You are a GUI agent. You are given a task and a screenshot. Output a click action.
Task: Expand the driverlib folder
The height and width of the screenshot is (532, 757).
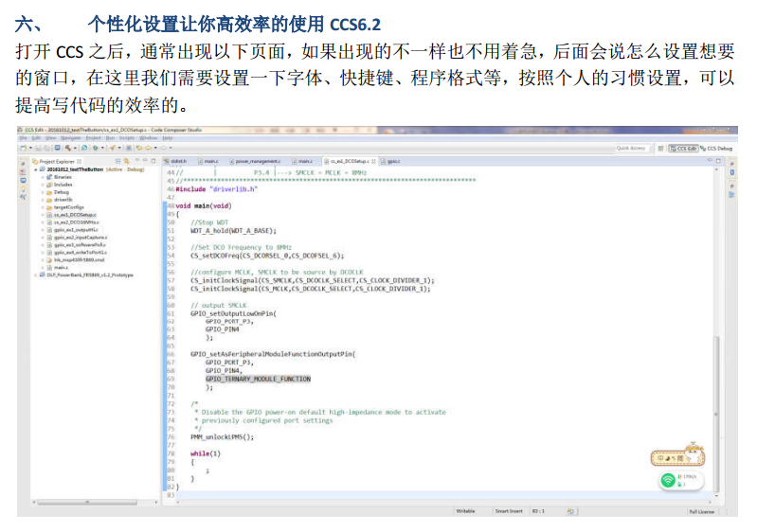[x=43, y=200]
